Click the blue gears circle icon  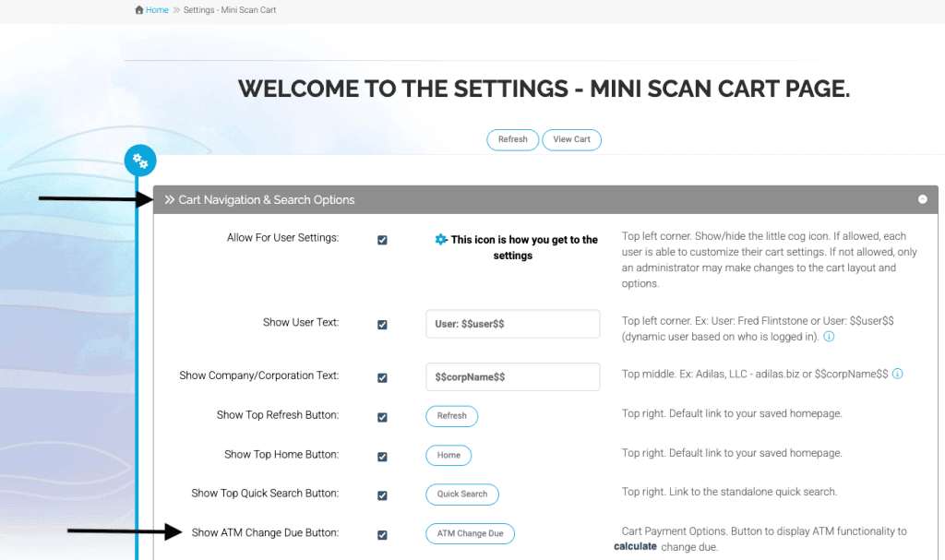140,161
